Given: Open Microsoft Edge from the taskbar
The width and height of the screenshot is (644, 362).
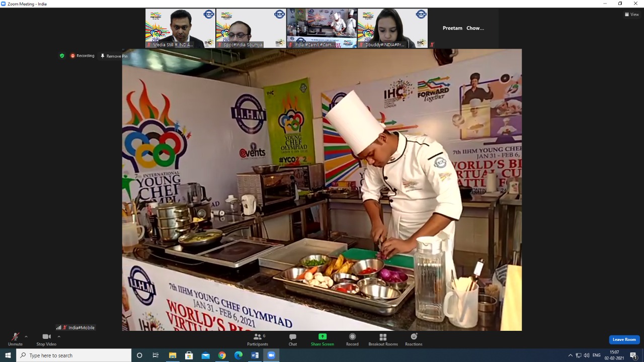Looking at the screenshot, I should point(238,355).
